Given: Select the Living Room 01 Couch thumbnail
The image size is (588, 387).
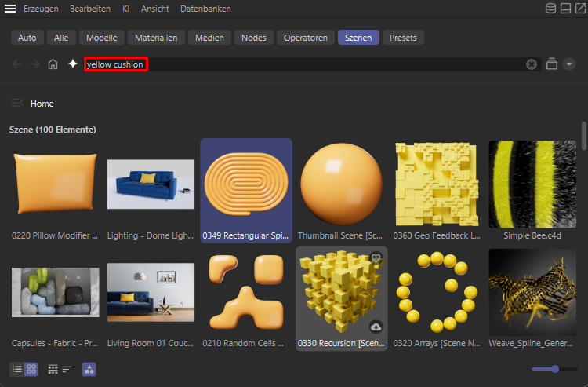Looking at the screenshot, I should point(151,292).
